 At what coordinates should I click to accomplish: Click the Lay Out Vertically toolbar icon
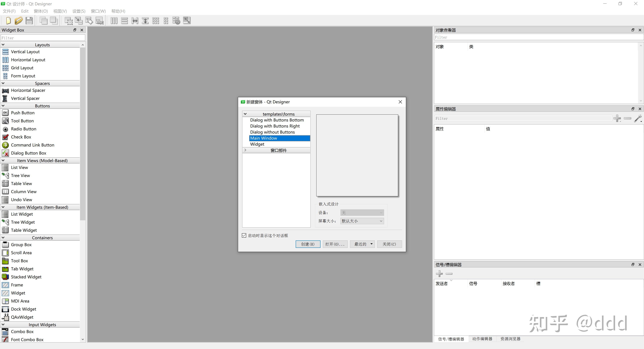coord(124,20)
